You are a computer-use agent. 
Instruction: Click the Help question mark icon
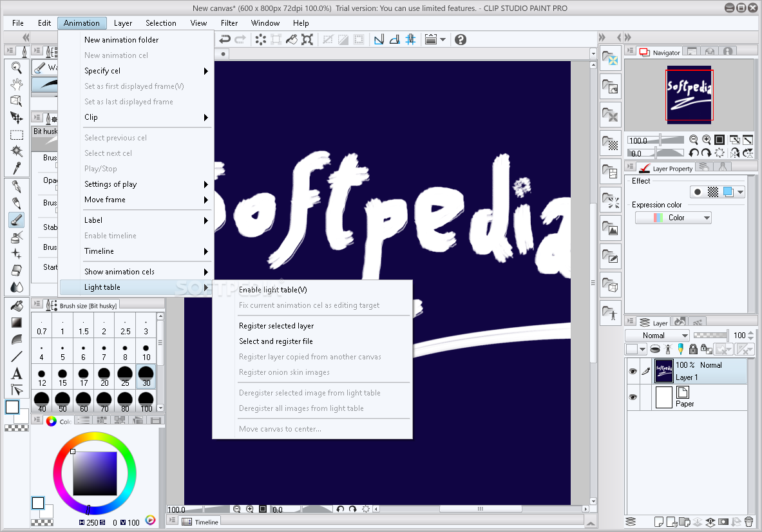tap(460, 39)
